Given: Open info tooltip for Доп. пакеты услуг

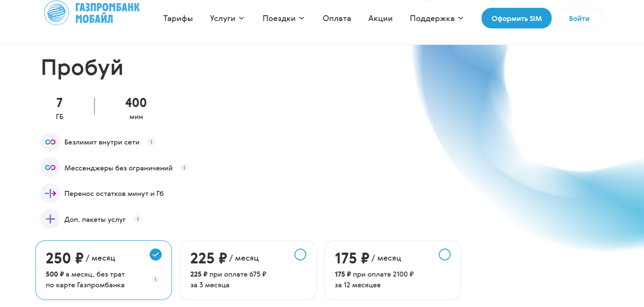Looking at the screenshot, I should pyautogui.click(x=138, y=219).
